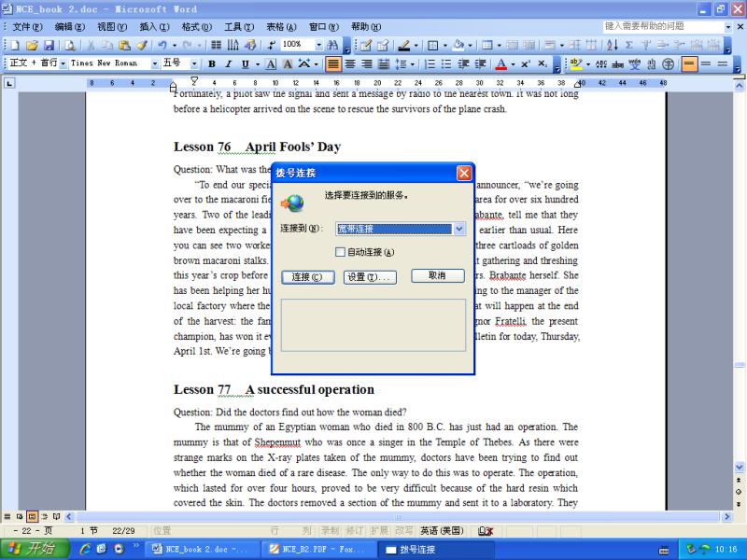
Task: Center-align the paragraph
Action: (x=350, y=63)
